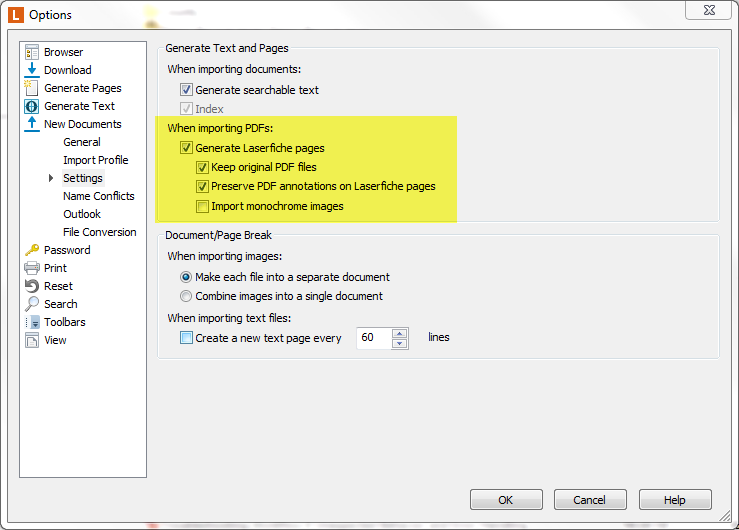This screenshot has height=530, width=739.
Task: Click the New Documents upload arrow icon
Action: pos(32,124)
